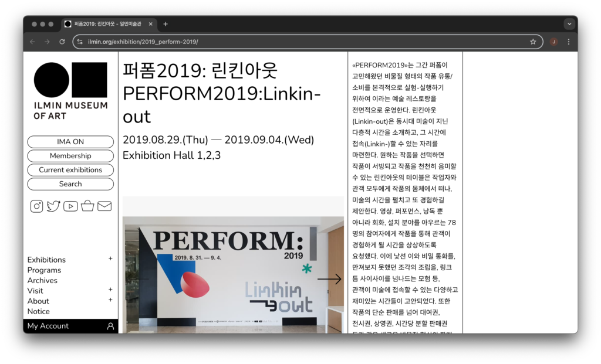This screenshot has width=601, height=364.
Task: Click the email envelope icon
Action: click(x=104, y=206)
